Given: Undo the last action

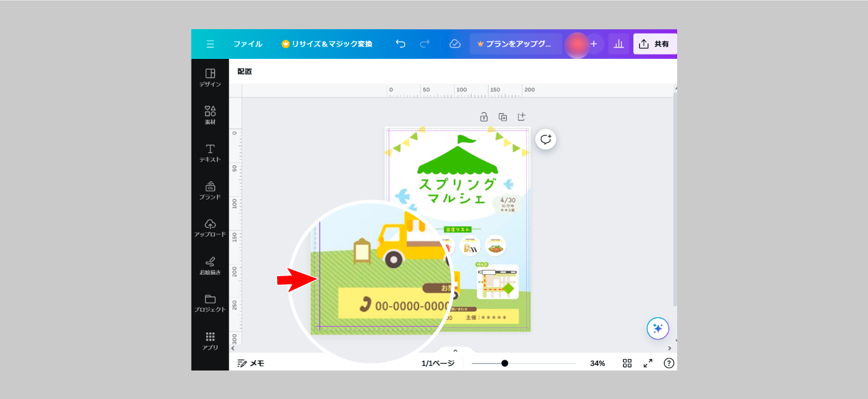Looking at the screenshot, I should pyautogui.click(x=401, y=44).
